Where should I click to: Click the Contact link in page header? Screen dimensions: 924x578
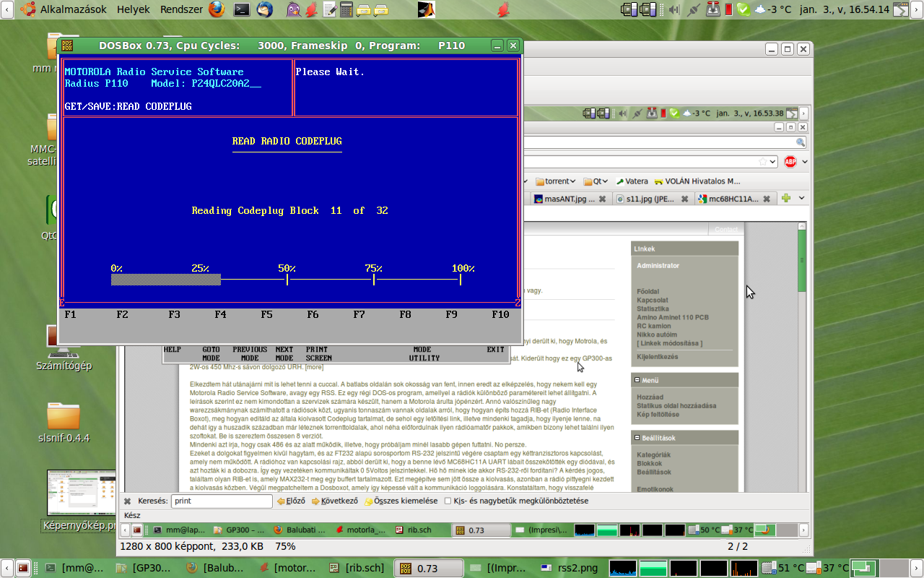tap(726, 230)
